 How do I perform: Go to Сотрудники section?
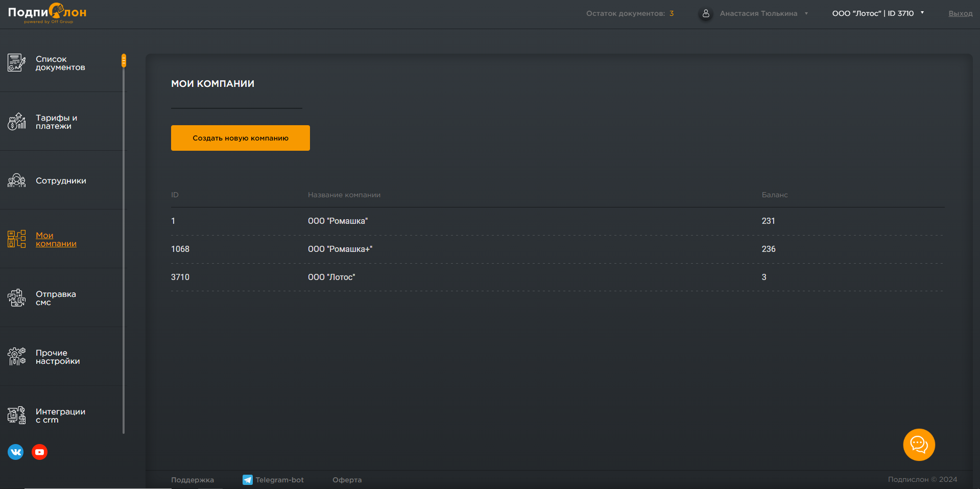pyautogui.click(x=61, y=181)
